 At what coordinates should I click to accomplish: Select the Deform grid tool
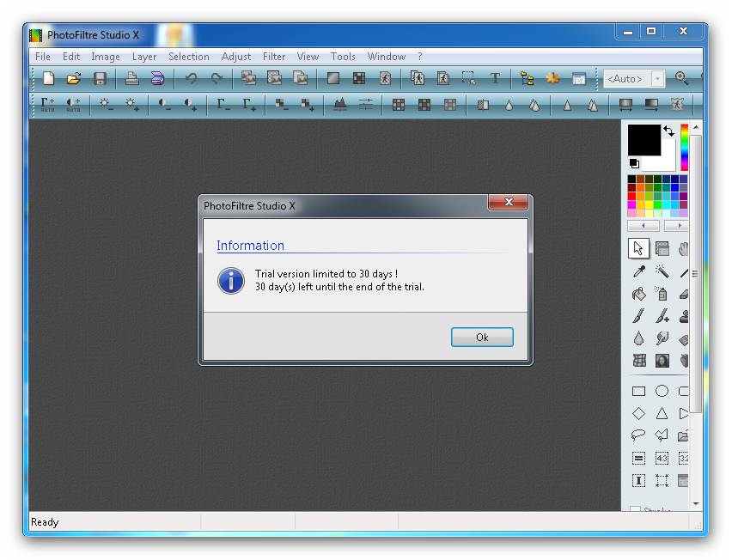click(x=639, y=360)
